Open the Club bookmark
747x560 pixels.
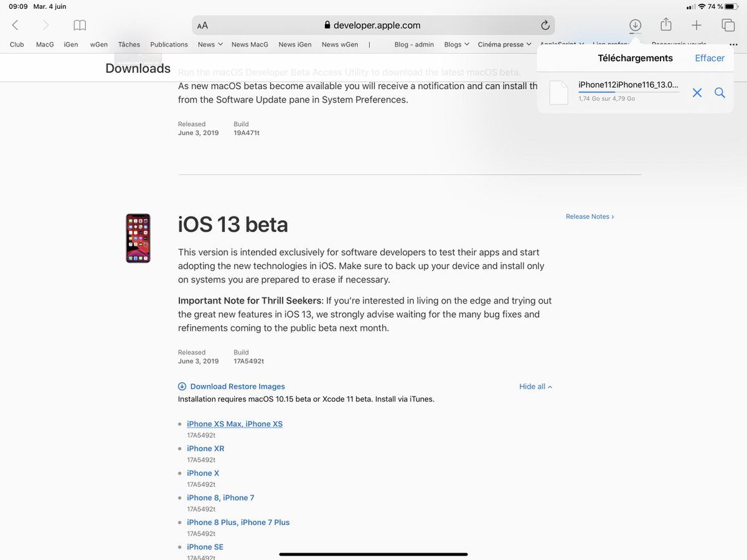click(17, 45)
